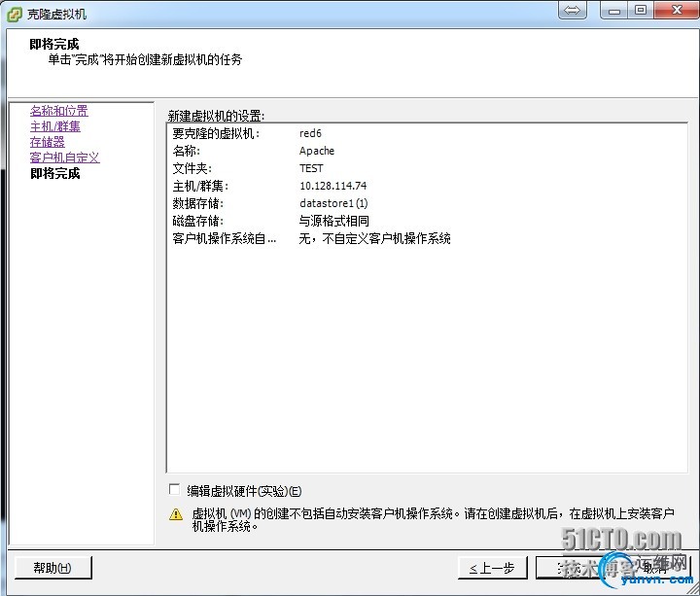Click the double-arrow button in the title bar
The image size is (700, 596).
(x=573, y=10)
